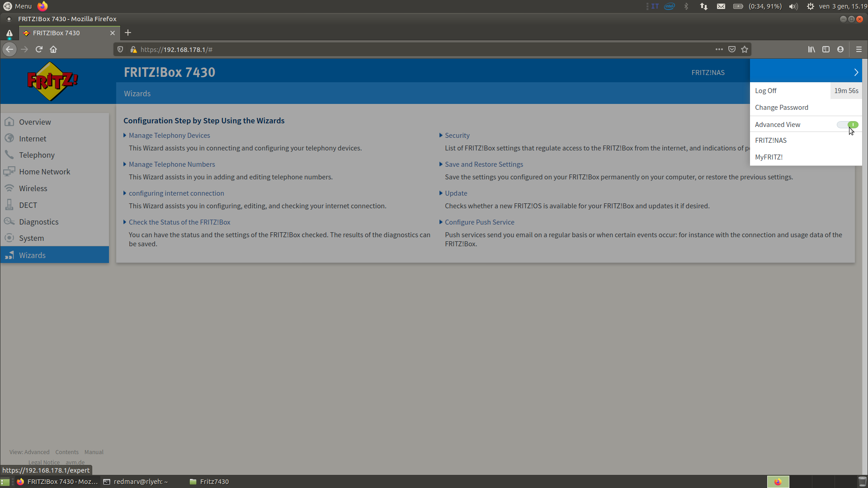The image size is (868, 488).
Task: Click the lock warning icon in address bar
Action: click(133, 49)
